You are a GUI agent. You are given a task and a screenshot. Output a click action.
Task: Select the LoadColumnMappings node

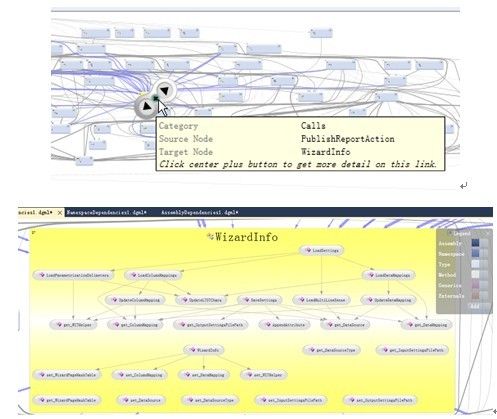pos(153,275)
